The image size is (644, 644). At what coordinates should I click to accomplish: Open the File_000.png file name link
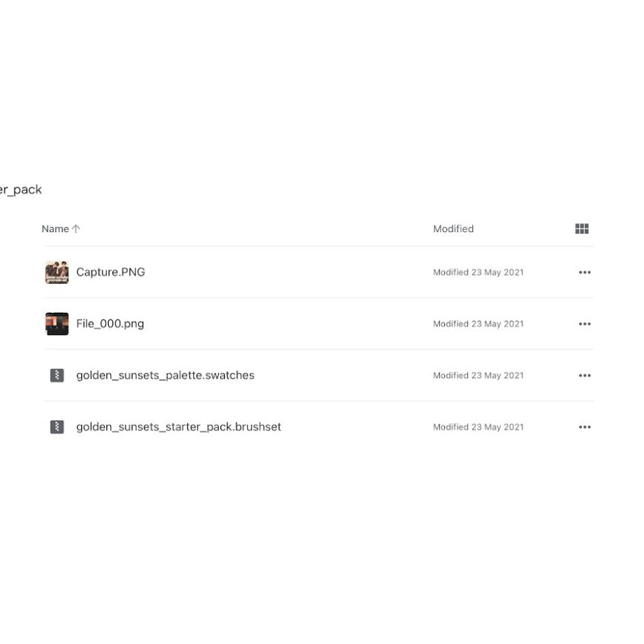(x=109, y=324)
